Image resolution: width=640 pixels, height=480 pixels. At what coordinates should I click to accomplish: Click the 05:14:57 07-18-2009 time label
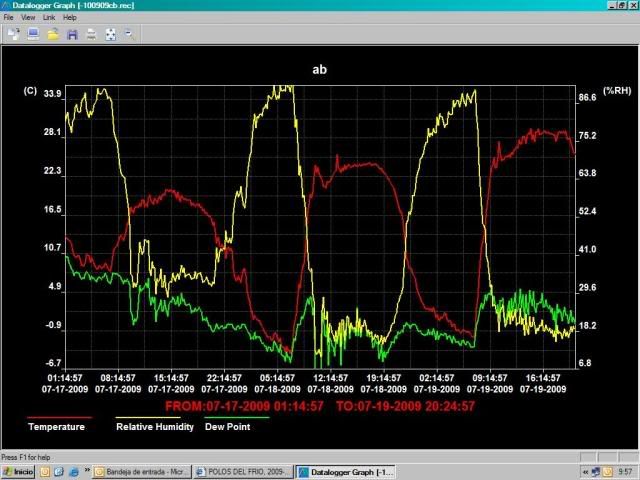click(277, 384)
